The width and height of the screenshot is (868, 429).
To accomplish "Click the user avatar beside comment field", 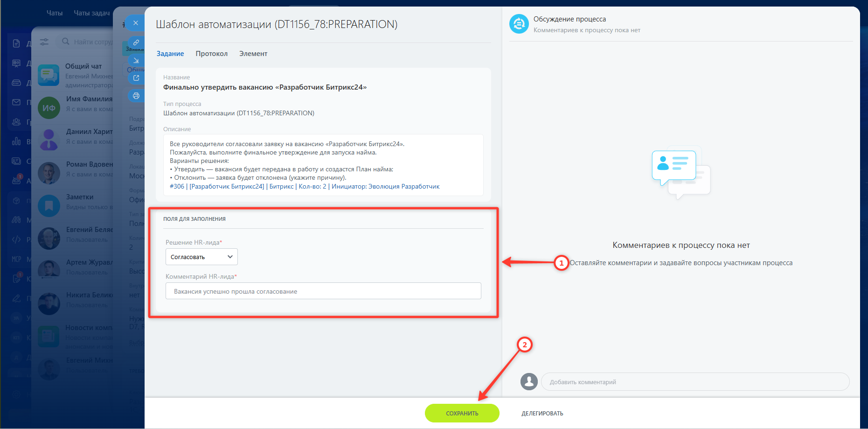I will [x=529, y=381].
